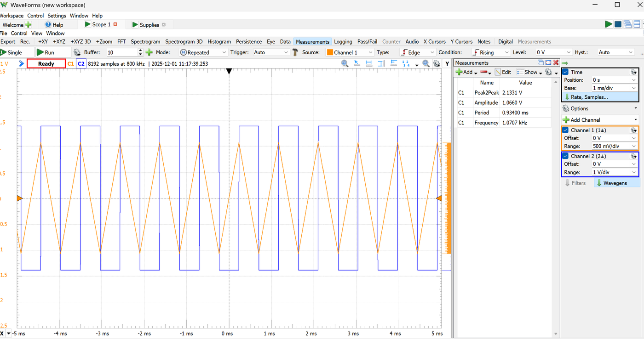Open X Cursors view
This screenshot has height=339, width=644.
pos(434,41)
